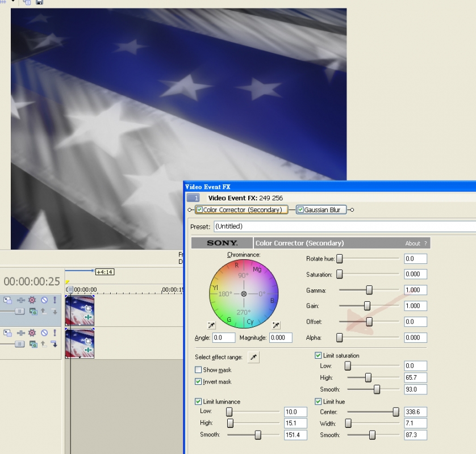476x454 pixels.
Task: Click the first track level slider handle
Action: [20, 311]
